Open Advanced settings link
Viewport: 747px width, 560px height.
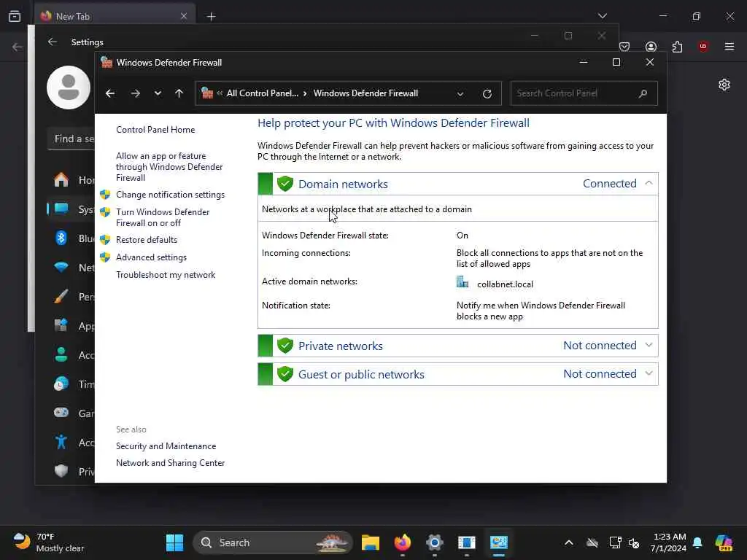click(151, 257)
